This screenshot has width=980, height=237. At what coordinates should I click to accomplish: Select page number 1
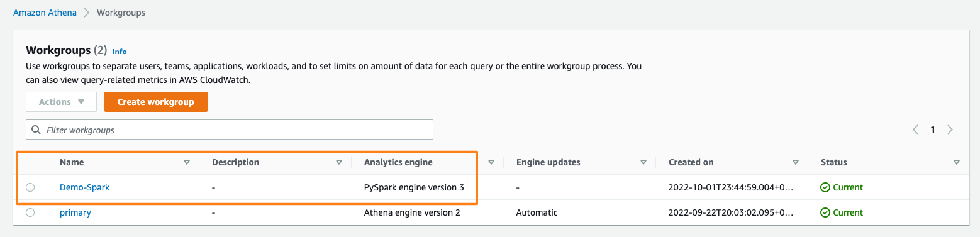click(x=933, y=130)
